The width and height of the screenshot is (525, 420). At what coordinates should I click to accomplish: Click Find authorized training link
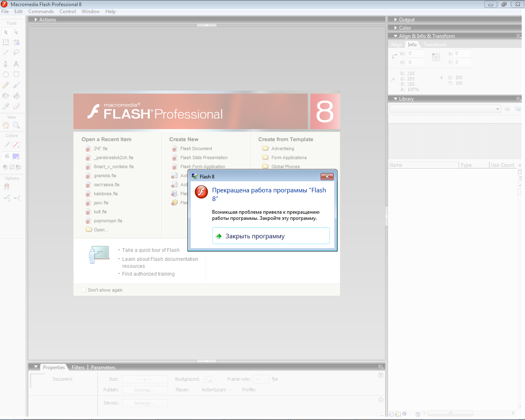148,274
